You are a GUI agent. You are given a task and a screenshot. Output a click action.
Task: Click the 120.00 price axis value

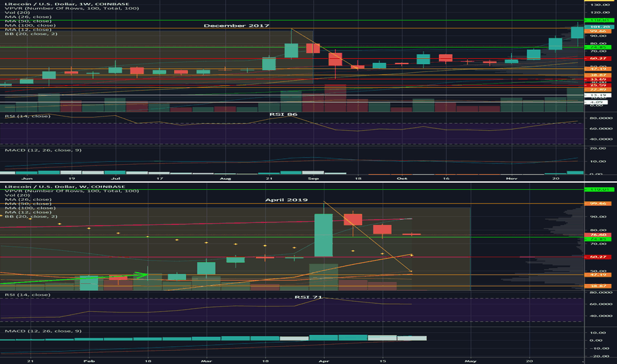tap(600, 13)
